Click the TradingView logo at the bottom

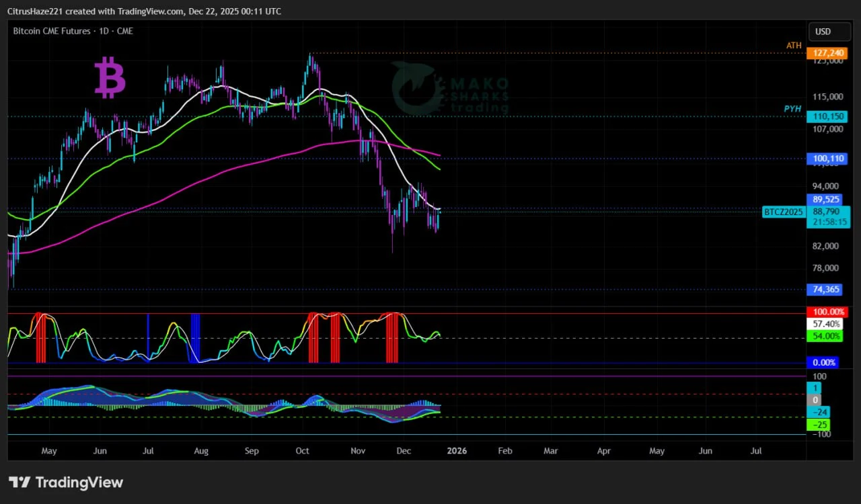pos(66,482)
